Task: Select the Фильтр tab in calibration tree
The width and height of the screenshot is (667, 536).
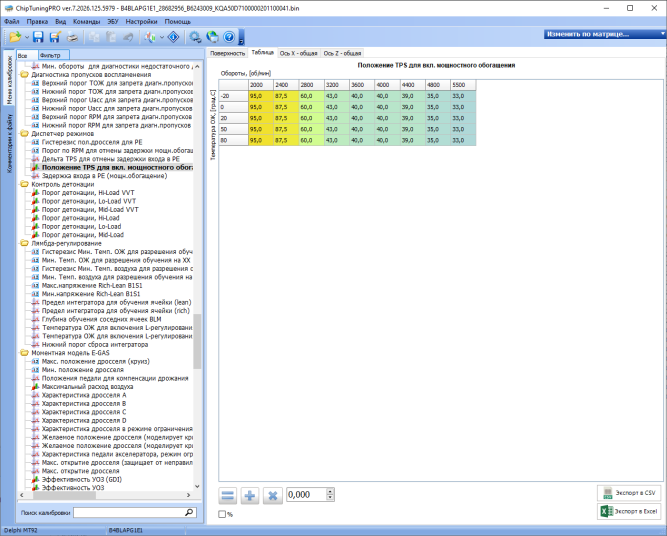Action: [53, 55]
